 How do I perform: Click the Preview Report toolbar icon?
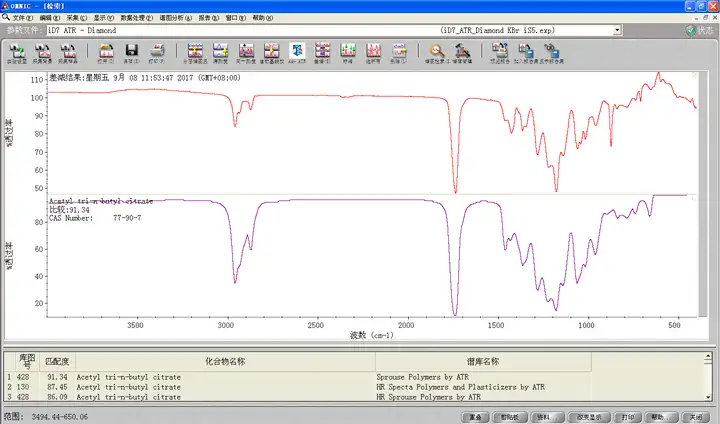(x=500, y=53)
